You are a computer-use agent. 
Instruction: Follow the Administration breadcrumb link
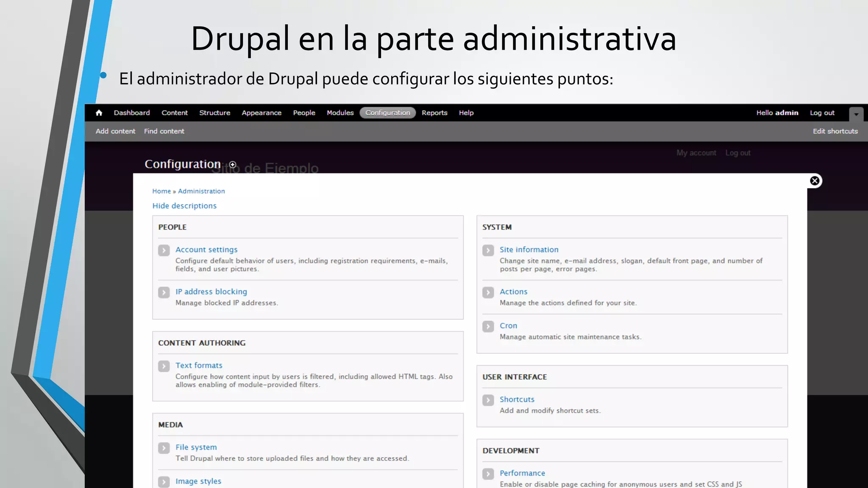(x=201, y=191)
